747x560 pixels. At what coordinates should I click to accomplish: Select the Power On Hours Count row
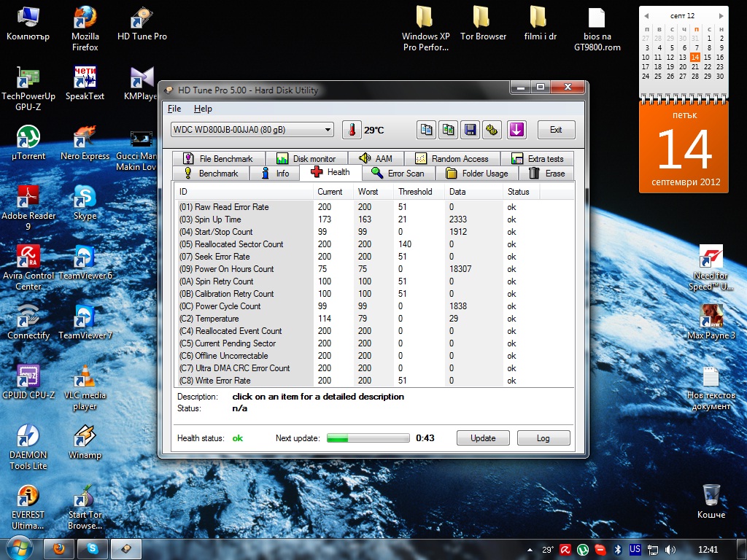(234, 269)
